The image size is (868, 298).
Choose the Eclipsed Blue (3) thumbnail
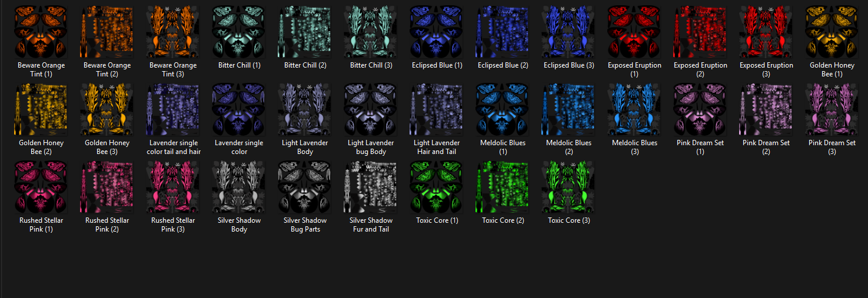coord(568,32)
